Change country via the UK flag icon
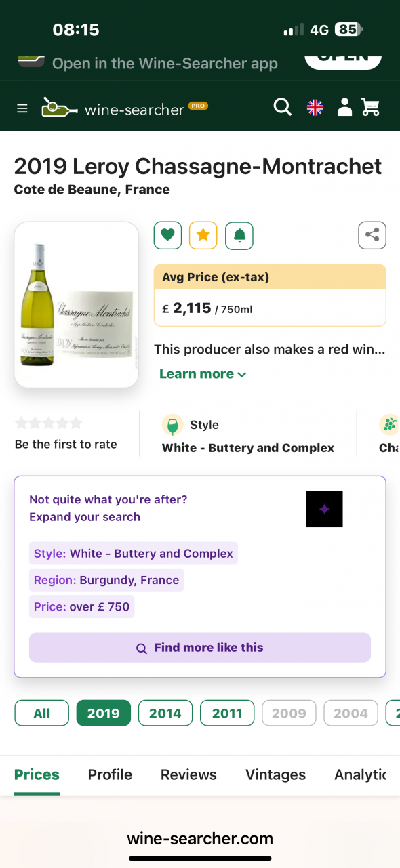The width and height of the screenshot is (400, 868). 315,106
